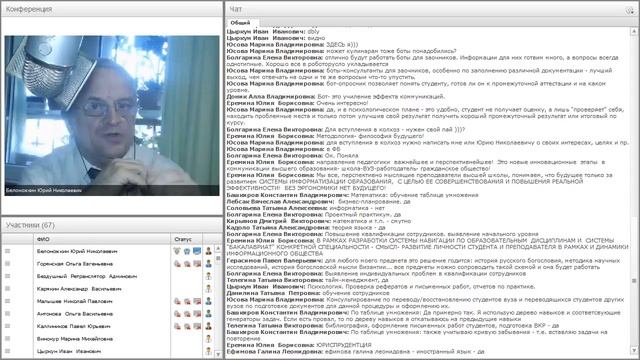Click user role icon for Белоножкин Юрий Николаевич
The height and width of the screenshot is (360, 640).
tap(209, 251)
